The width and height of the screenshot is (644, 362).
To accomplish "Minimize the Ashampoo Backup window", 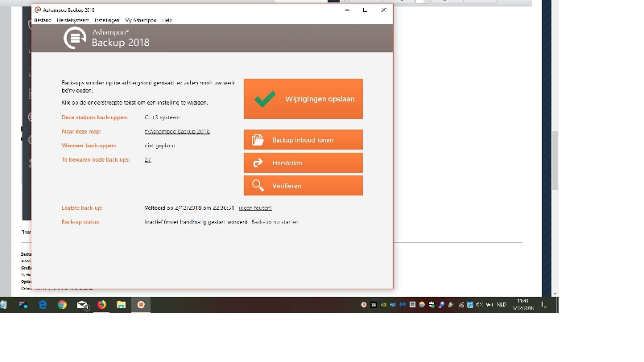I will point(348,10).
